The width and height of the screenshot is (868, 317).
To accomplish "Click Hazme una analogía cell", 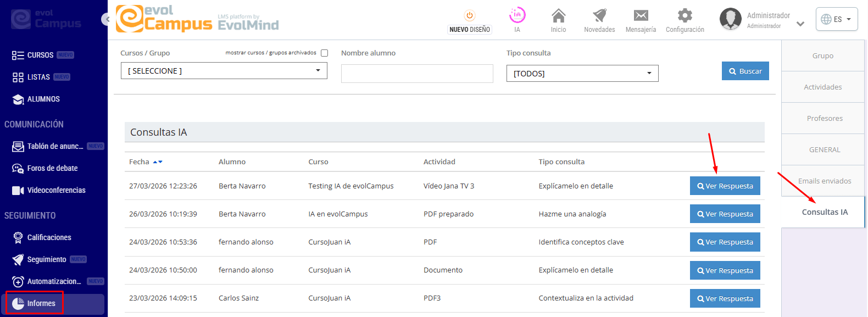I will pos(572,214).
